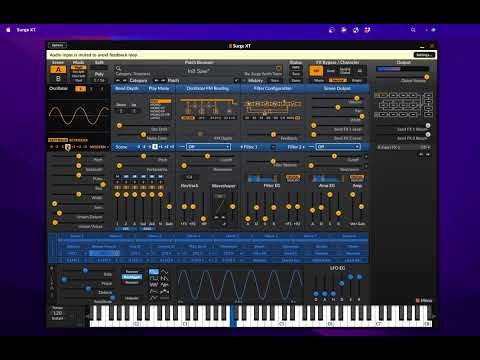480x360 pixels.
Task: Click the highlighted C4 key on keyboard
Action: (x=233, y=316)
